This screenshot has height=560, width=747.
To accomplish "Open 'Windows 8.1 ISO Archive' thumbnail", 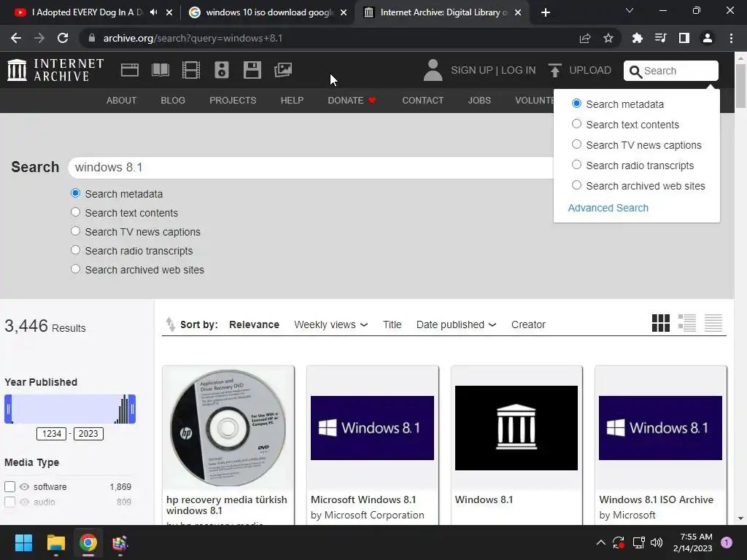I will coord(660,427).
